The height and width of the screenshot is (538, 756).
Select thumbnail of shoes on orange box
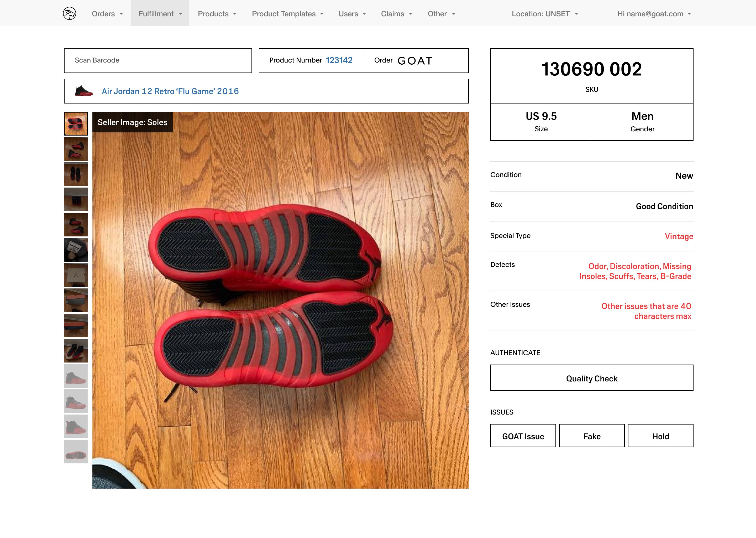click(76, 350)
